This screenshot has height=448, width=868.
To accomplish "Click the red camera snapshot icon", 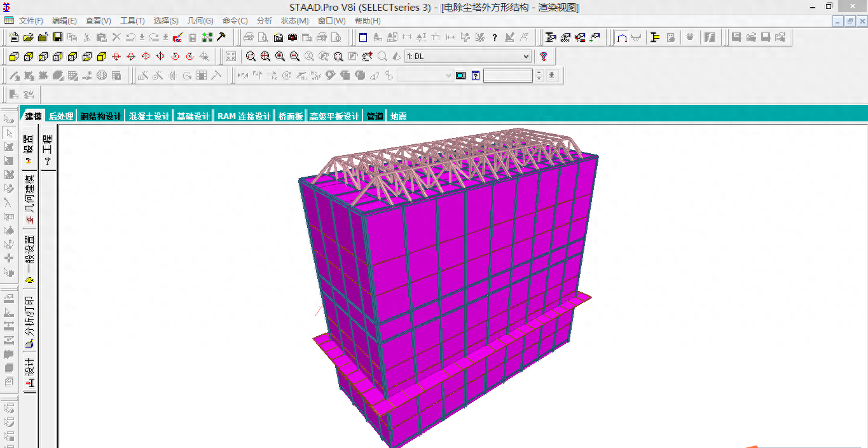I will [293, 37].
